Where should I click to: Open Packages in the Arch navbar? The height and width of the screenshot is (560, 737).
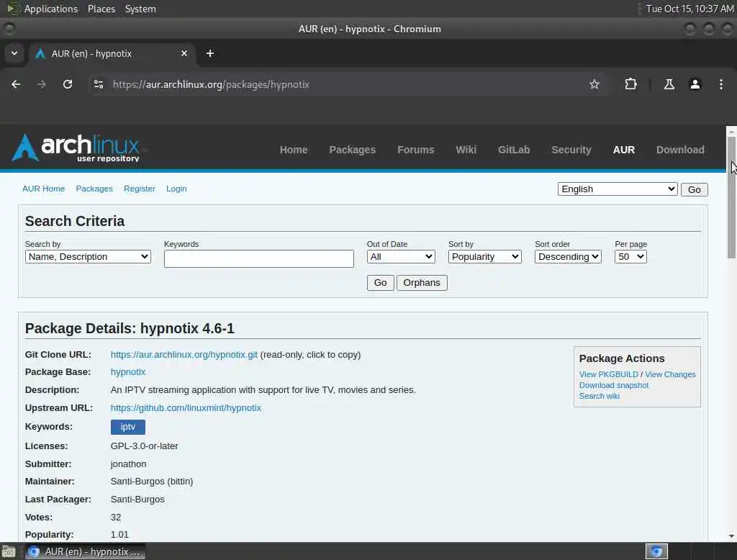352,150
